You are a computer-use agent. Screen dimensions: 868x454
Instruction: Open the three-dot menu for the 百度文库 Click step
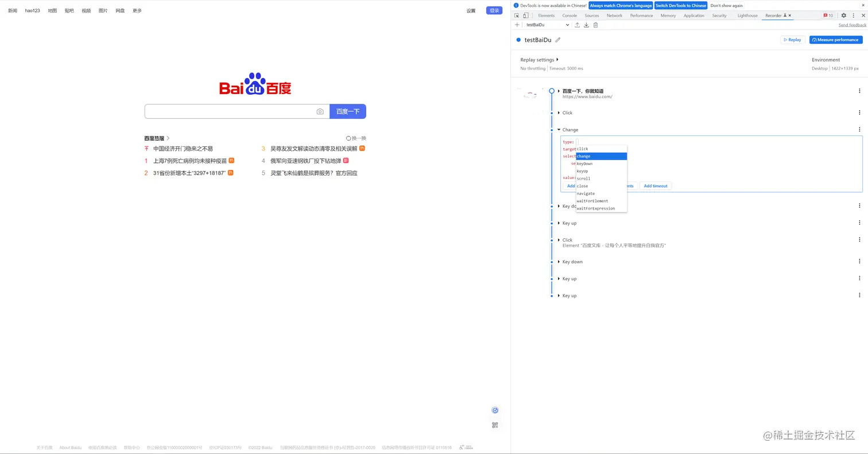click(x=859, y=240)
